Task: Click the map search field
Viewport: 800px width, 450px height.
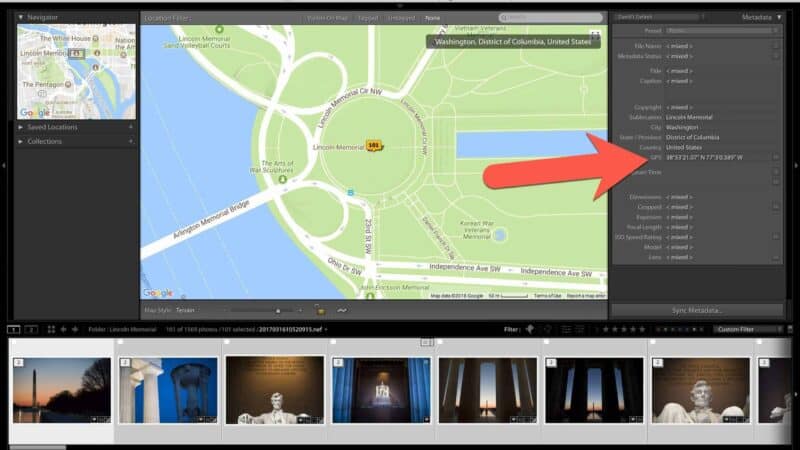Action: click(550, 18)
